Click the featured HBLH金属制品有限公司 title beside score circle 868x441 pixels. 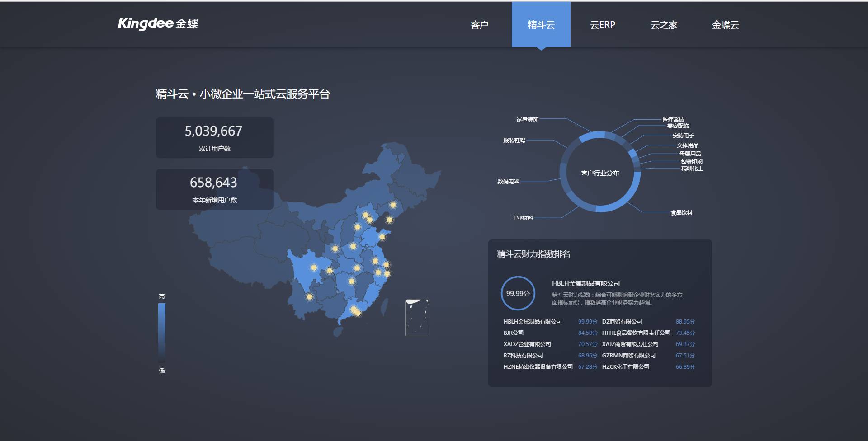(x=586, y=283)
